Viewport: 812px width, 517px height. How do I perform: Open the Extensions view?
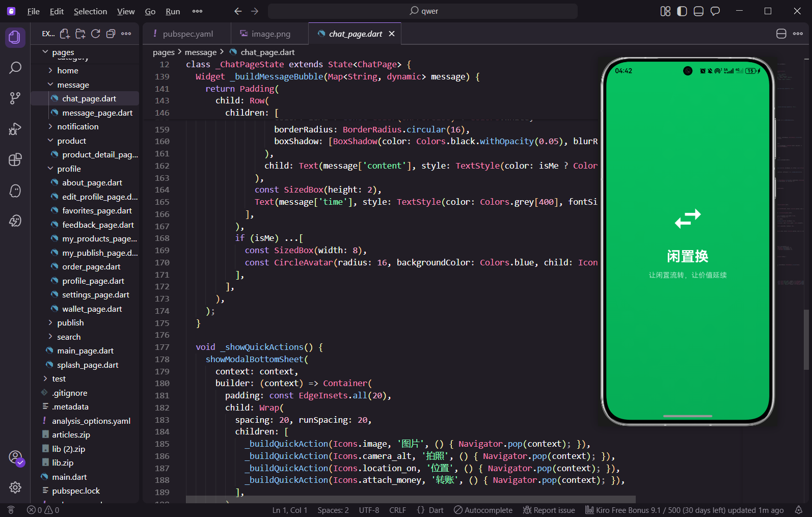point(15,159)
